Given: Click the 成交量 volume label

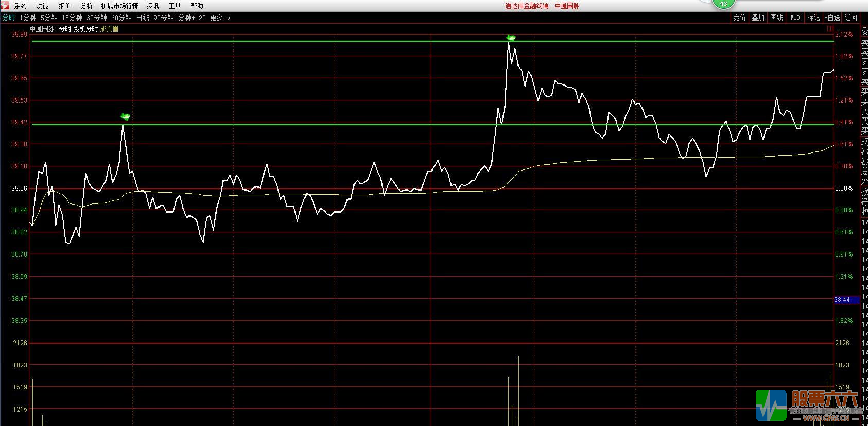Looking at the screenshot, I should point(109,29).
